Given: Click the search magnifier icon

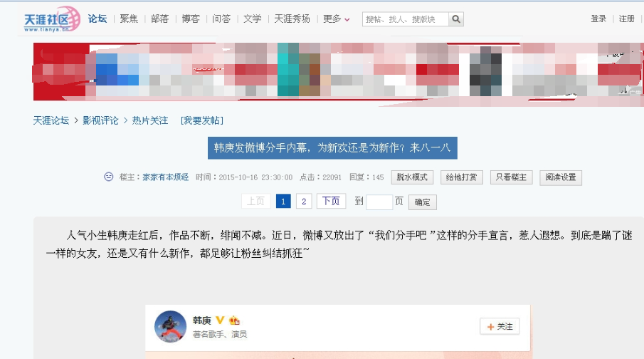Looking at the screenshot, I should click(456, 19).
